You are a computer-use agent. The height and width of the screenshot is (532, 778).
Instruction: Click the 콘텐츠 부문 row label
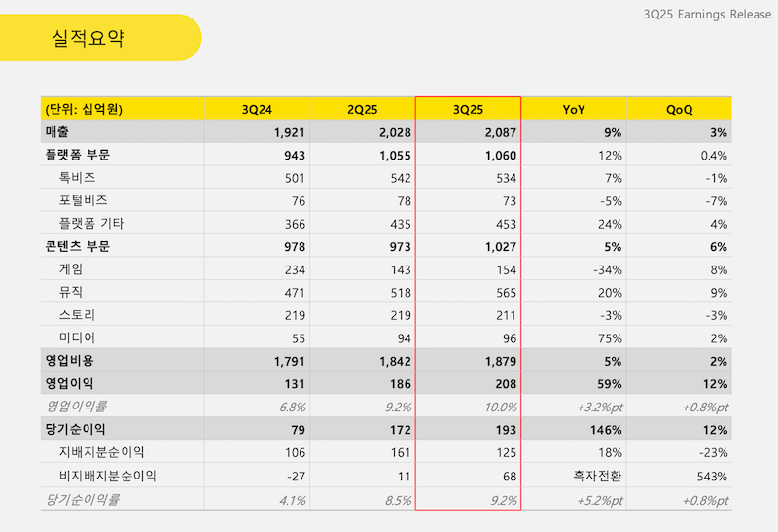[x=77, y=246]
